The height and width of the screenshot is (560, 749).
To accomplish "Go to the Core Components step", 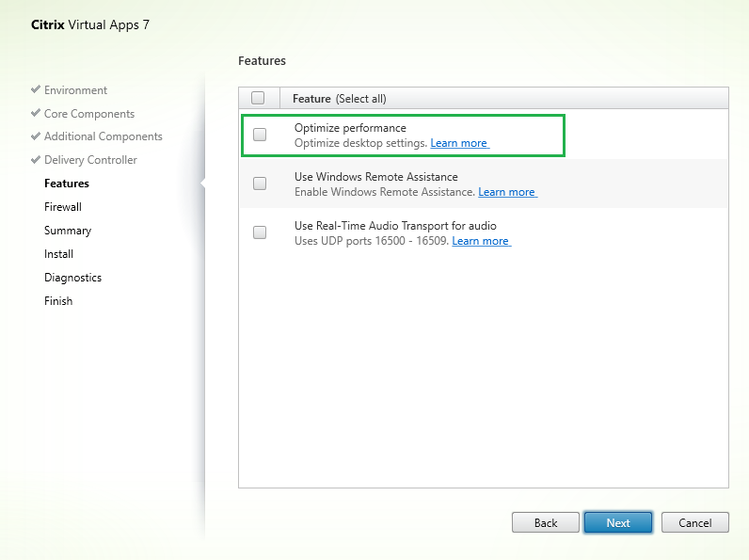I will point(89,114).
